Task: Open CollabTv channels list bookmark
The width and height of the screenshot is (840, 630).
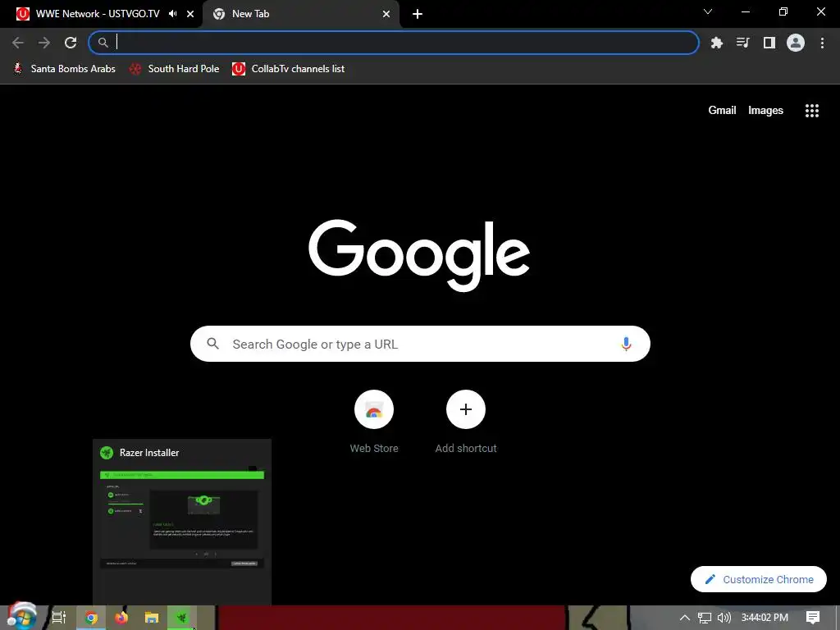Action: point(288,69)
